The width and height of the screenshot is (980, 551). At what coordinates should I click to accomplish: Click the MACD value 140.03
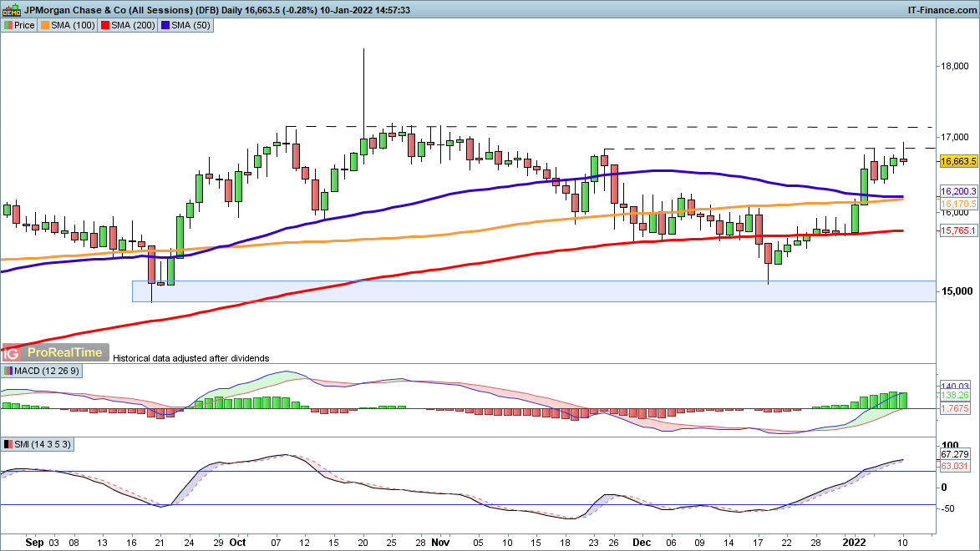[x=955, y=387]
